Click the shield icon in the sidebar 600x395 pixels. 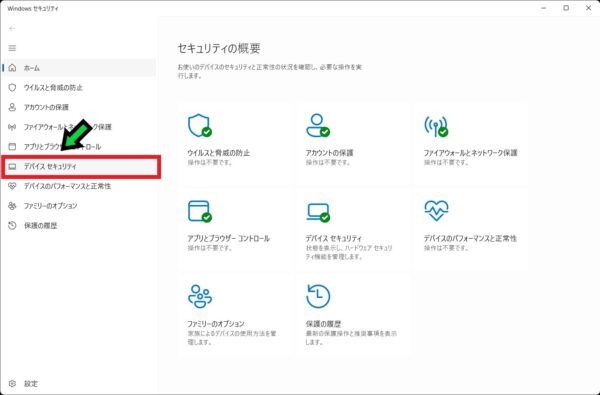12,88
